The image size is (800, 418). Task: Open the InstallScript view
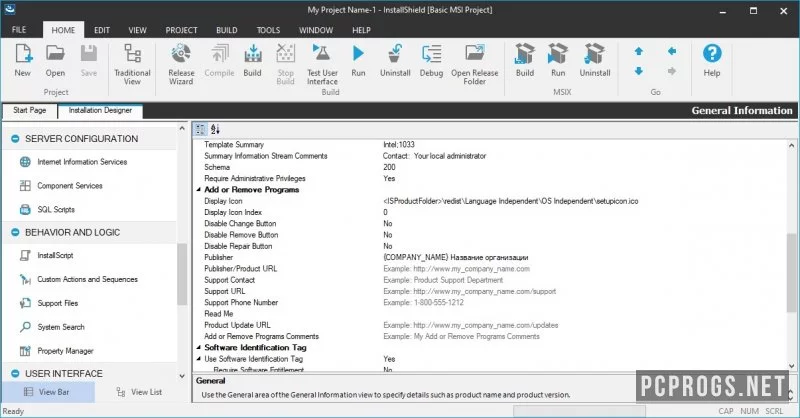pyautogui.click(x=55, y=255)
